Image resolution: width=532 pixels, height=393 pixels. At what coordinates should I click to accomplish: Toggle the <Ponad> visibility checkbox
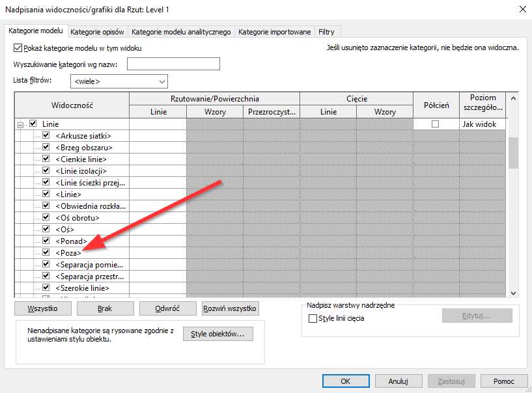(x=46, y=241)
